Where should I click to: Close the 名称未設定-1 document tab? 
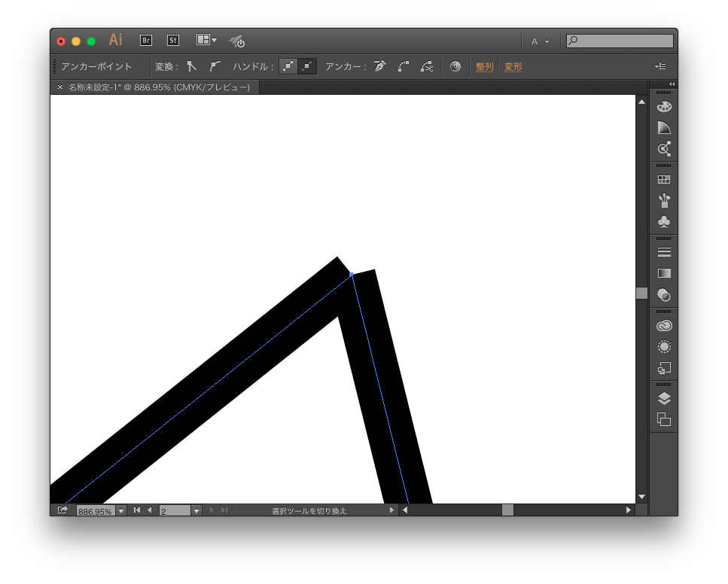(60, 87)
